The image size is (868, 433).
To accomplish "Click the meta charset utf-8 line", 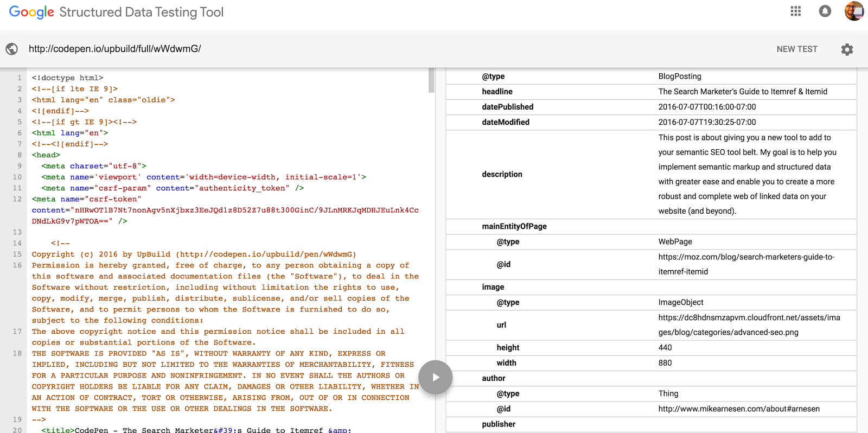I will (x=94, y=166).
